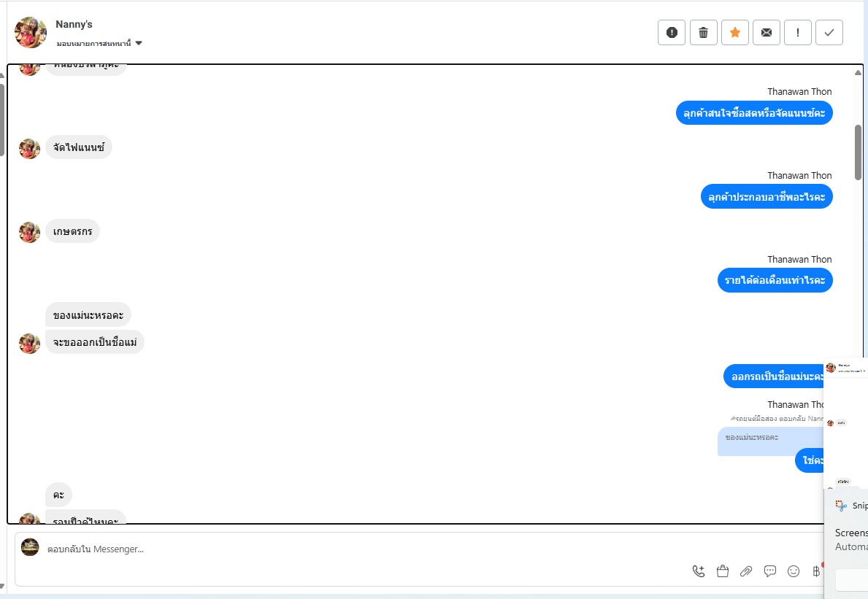Screen dimensions: 868x599
Task: Mark conversation as done with checkmark
Action: (x=829, y=32)
